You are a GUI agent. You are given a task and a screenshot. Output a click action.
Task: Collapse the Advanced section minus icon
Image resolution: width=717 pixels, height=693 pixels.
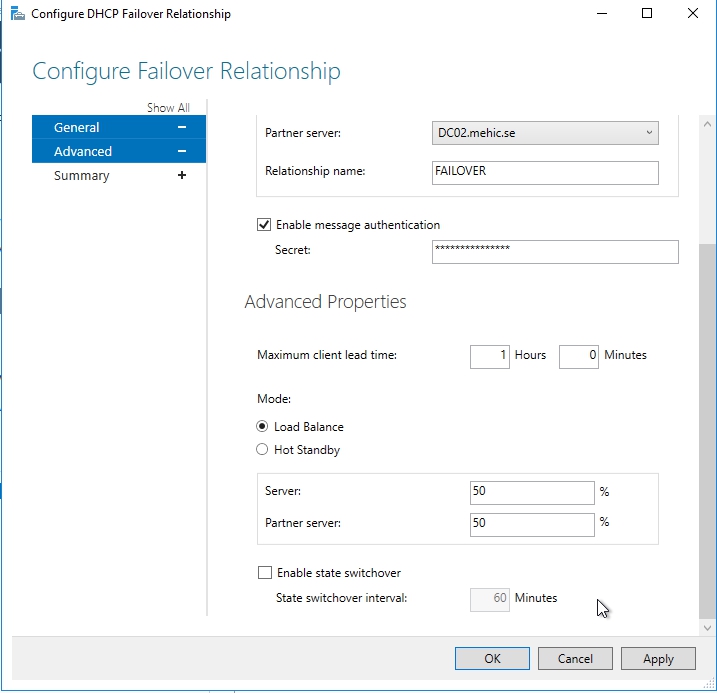[181, 152]
